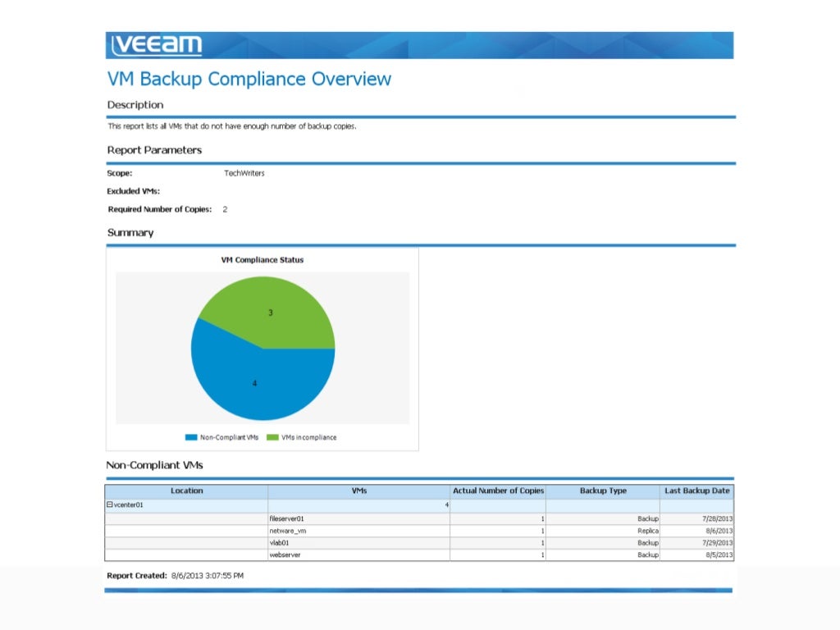Click the VM Compliance Status chart title

(x=262, y=260)
